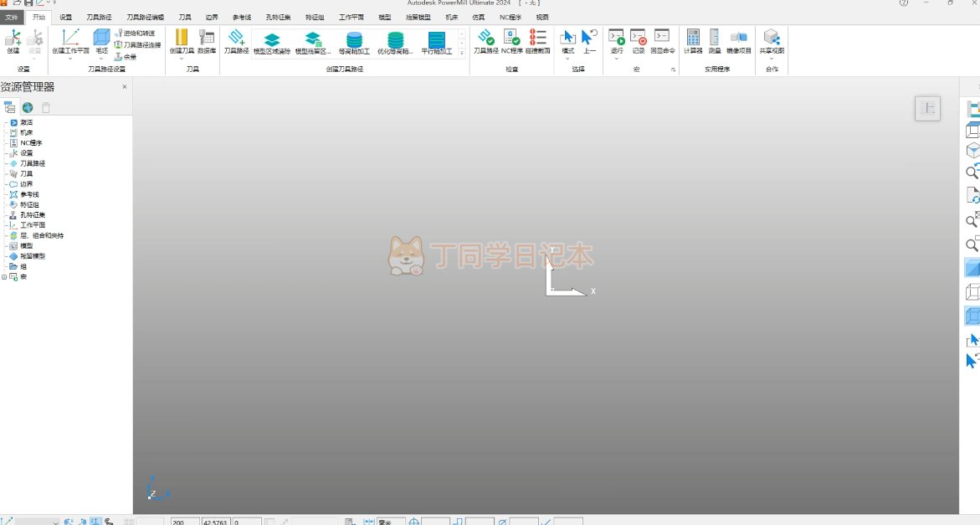Open the 数据库 tool database

point(207,41)
